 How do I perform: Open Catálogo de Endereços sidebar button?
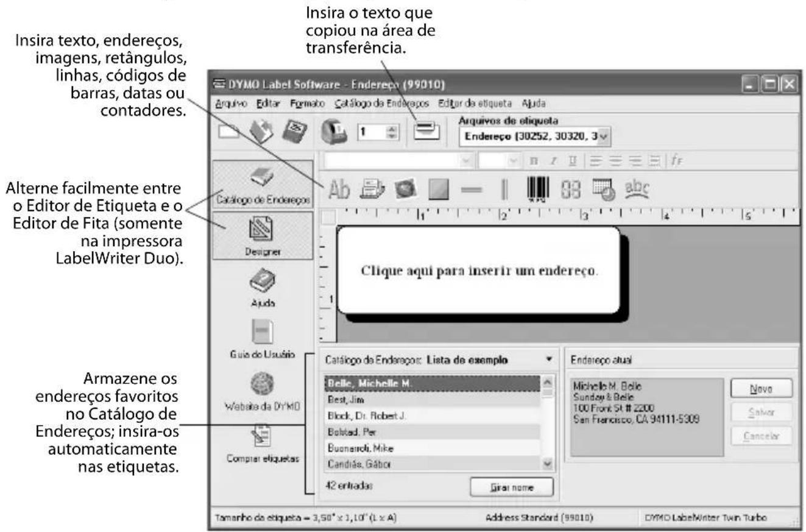tap(263, 184)
